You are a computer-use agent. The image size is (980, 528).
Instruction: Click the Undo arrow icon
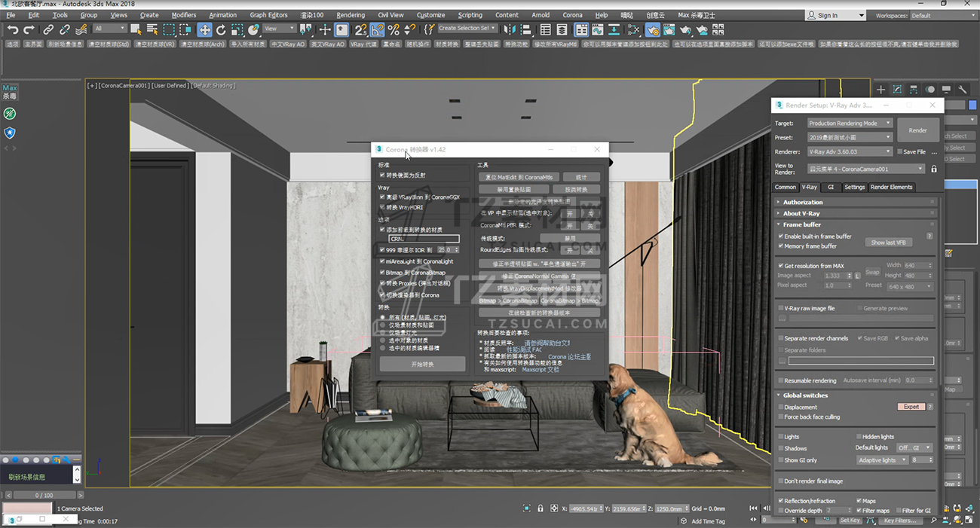coord(13,29)
